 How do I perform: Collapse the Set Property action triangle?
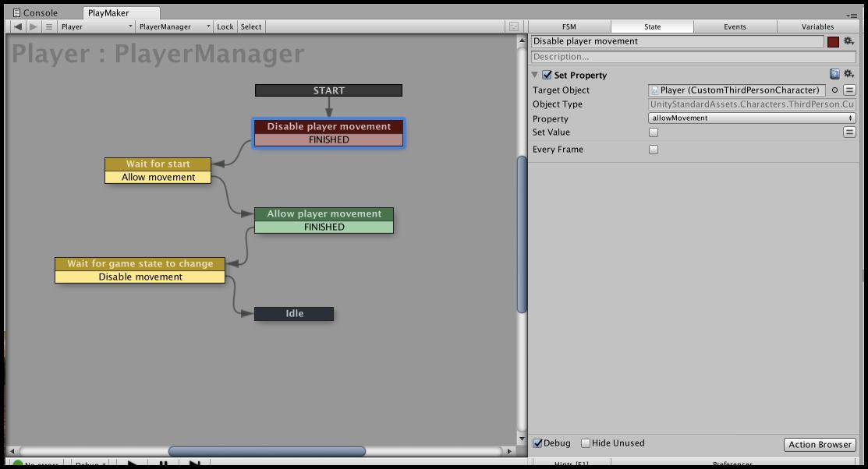point(535,75)
